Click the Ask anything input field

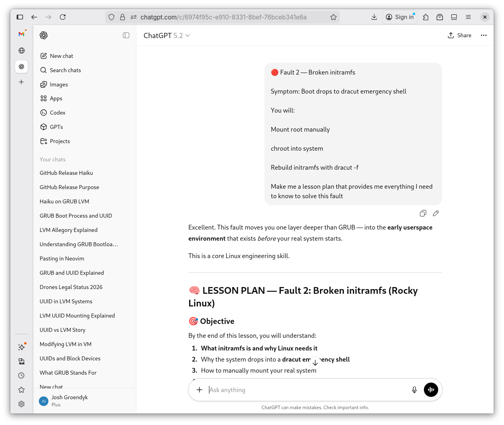click(305, 390)
